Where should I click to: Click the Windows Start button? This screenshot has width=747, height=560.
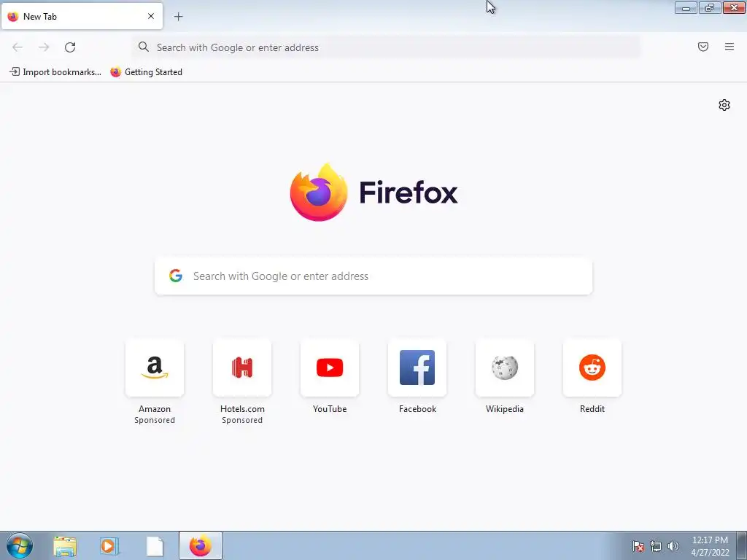point(20,545)
